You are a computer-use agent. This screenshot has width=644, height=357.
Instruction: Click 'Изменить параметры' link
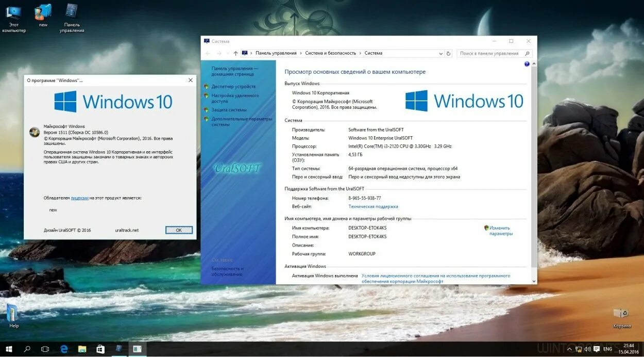[500, 231]
